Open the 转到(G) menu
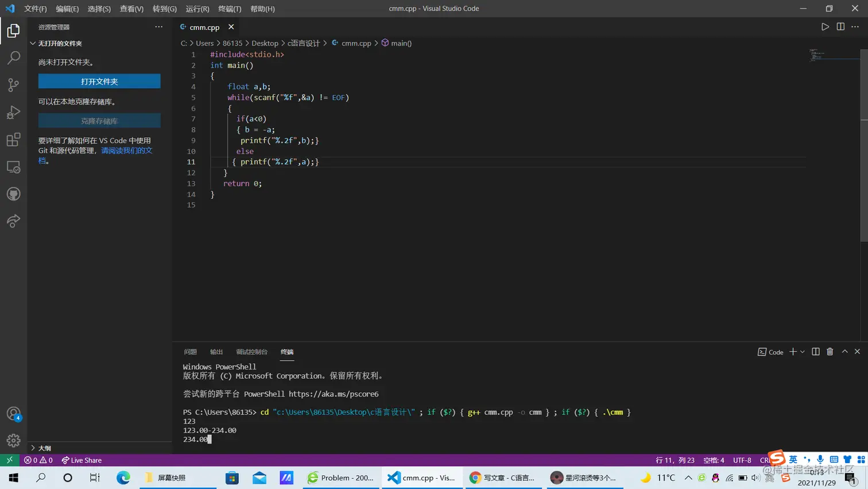This screenshot has width=868, height=489. tap(165, 9)
